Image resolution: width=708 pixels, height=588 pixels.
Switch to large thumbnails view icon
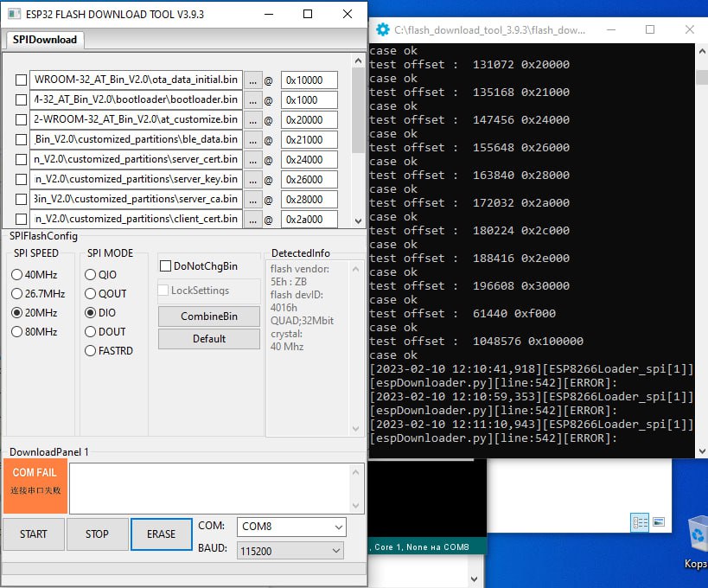659,522
